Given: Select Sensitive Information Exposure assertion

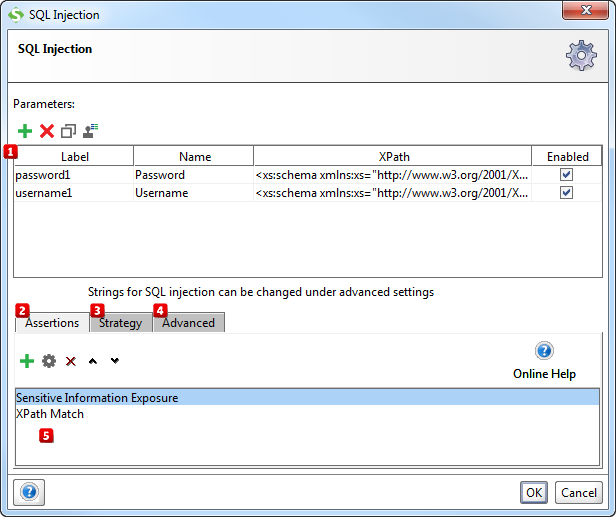Looking at the screenshot, I should click(308, 397).
